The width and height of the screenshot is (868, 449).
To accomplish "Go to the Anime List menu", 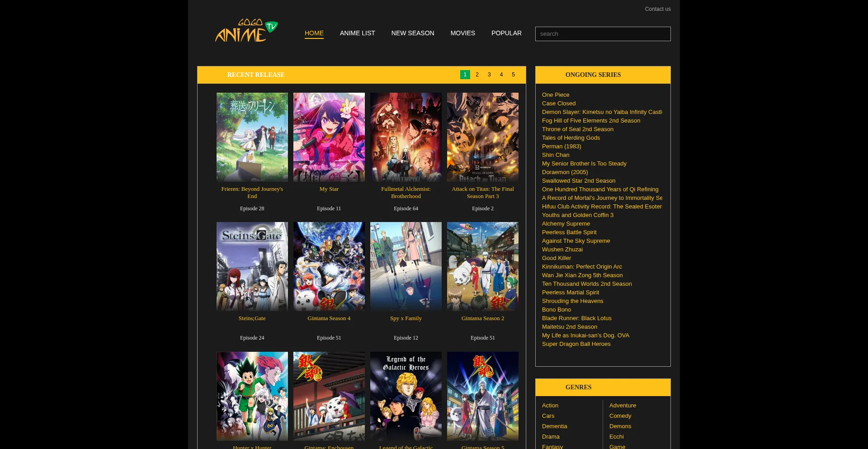I will [357, 33].
